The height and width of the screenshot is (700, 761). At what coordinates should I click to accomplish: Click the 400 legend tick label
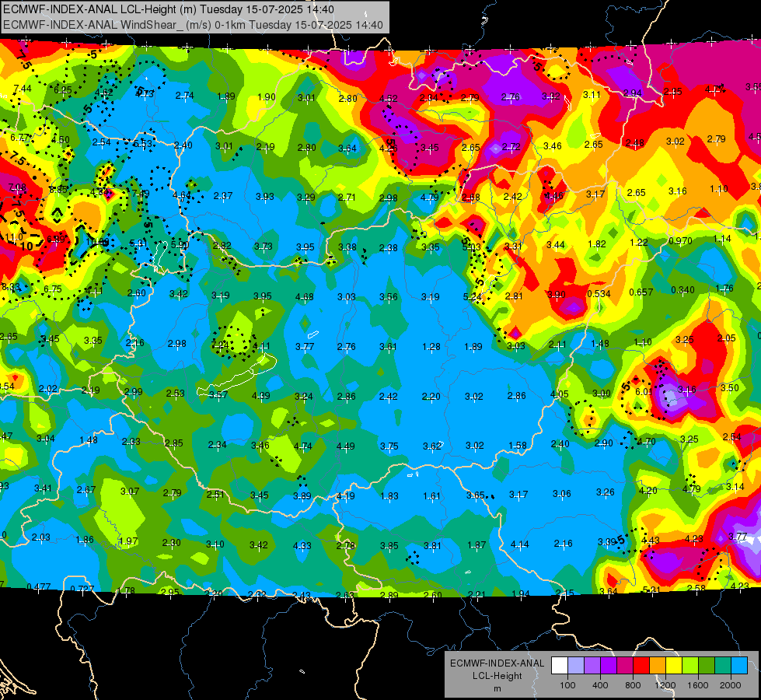pos(600,685)
